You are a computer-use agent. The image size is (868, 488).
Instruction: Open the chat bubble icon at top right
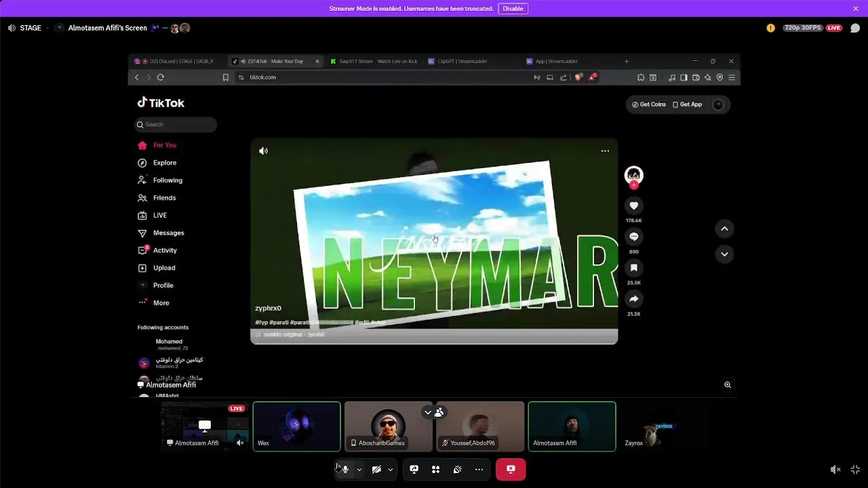coord(855,28)
